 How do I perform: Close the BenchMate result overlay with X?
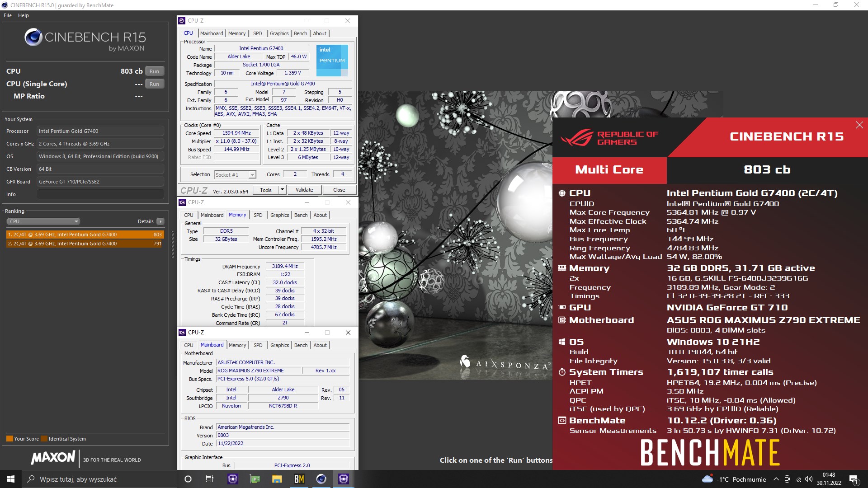click(859, 125)
